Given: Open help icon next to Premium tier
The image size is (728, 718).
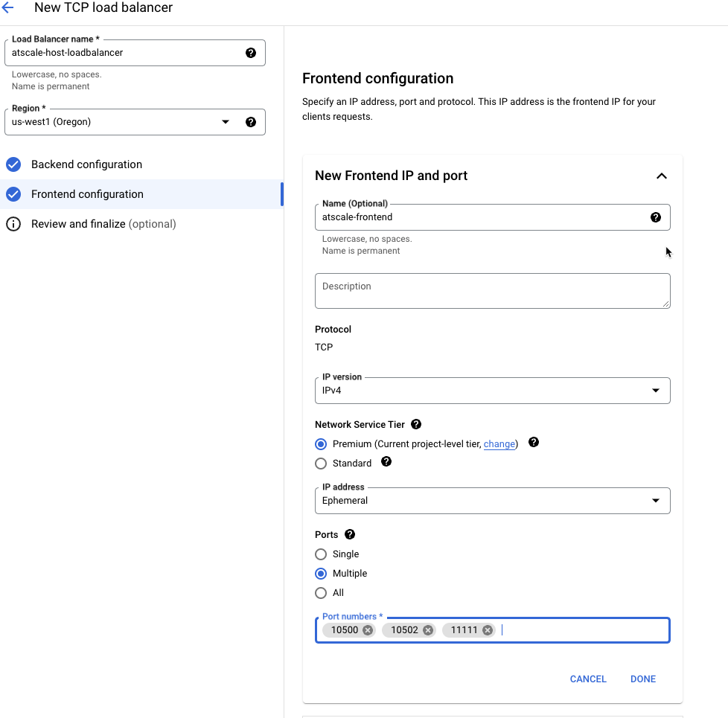Looking at the screenshot, I should point(534,442).
